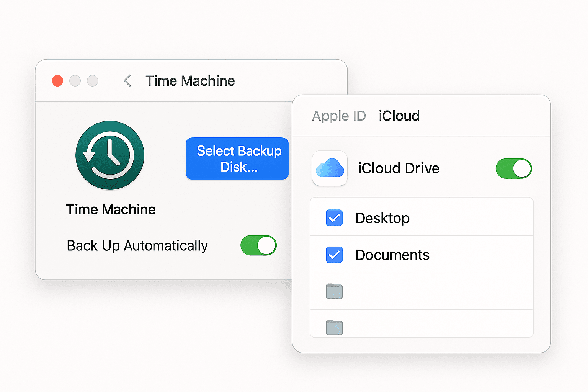
Task: Click the Desktop row label
Action: (x=382, y=218)
